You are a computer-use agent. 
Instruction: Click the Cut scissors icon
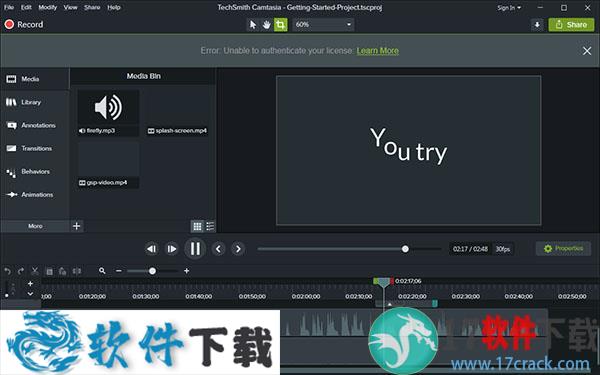tap(35, 271)
